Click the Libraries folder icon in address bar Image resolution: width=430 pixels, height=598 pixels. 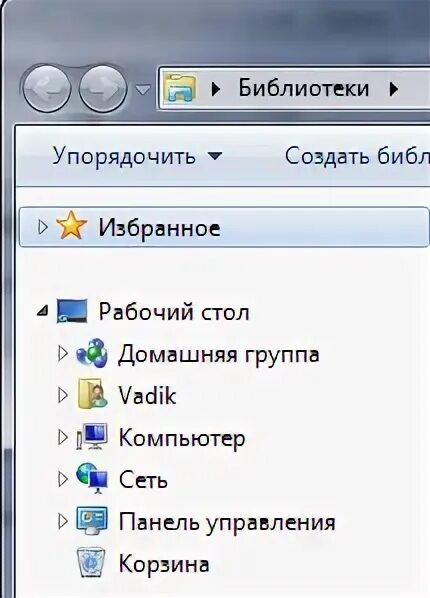point(180,88)
